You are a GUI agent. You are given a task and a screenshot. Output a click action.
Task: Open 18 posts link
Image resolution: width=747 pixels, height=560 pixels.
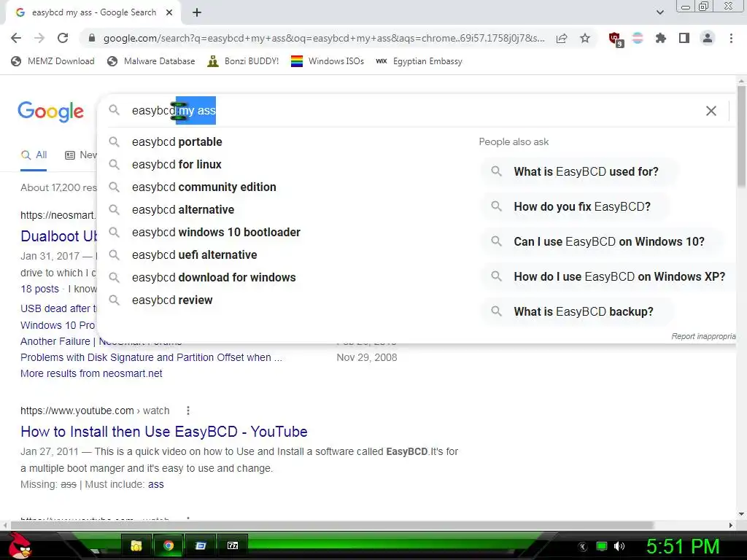coord(39,289)
